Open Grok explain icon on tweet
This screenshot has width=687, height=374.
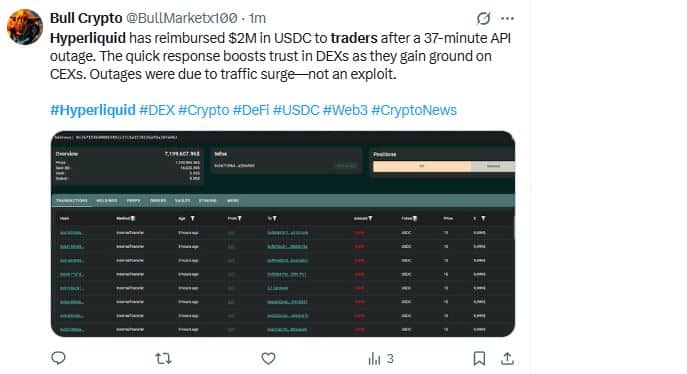pos(483,18)
